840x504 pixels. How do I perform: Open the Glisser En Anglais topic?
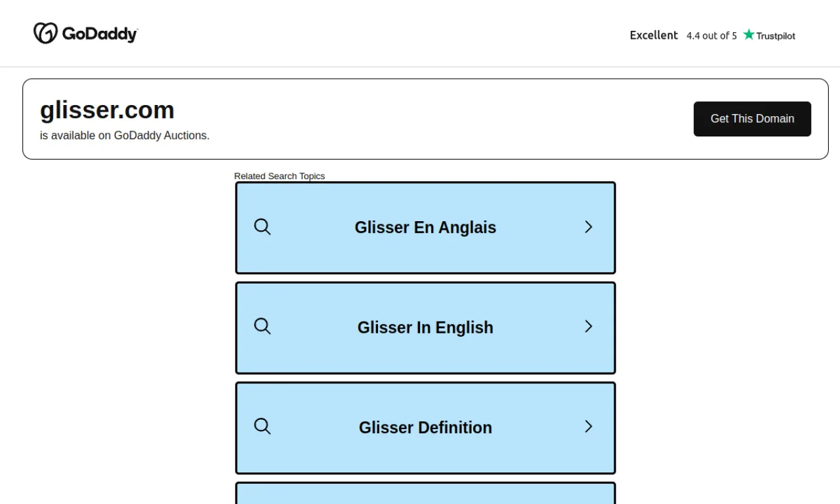[x=425, y=228]
